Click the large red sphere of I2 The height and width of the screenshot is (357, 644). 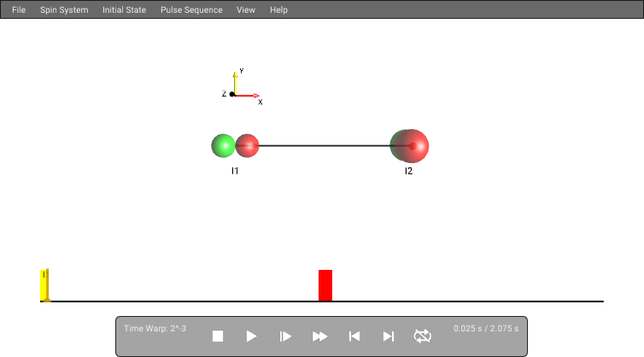pos(412,146)
